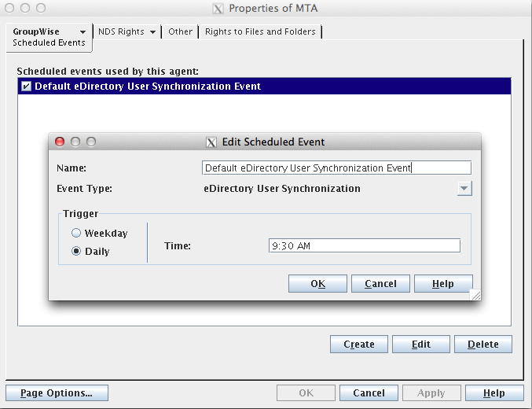Switch to the Other tab
Image resolution: width=532 pixels, height=409 pixels.
click(x=180, y=31)
